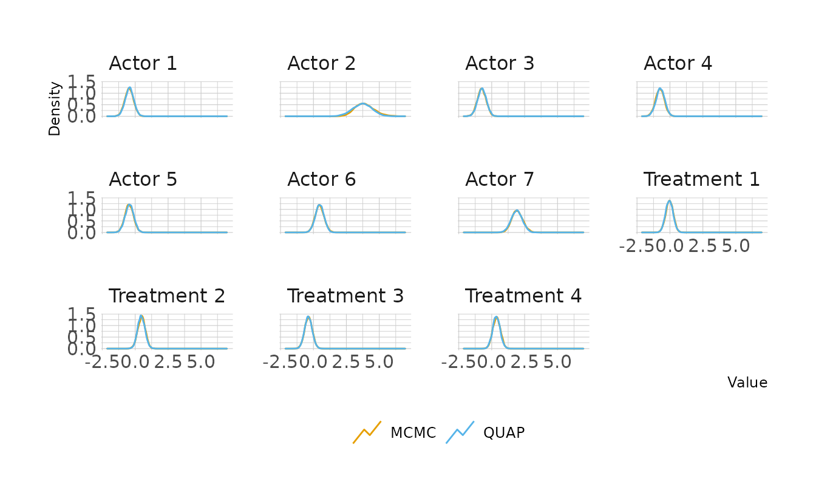Click the Value x-axis label
The image size is (816, 504).
(x=747, y=383)
